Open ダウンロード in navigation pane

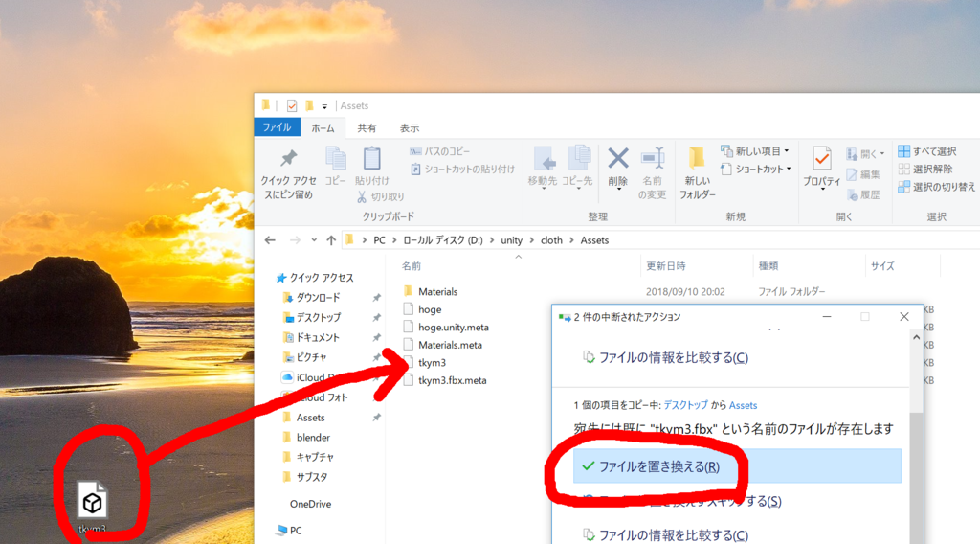[x=311, y=298]
